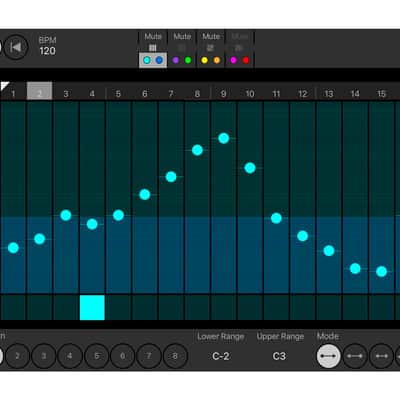Open the Lower Range value C-2
Screen dimensions: 400x400
tap(221, 356)
